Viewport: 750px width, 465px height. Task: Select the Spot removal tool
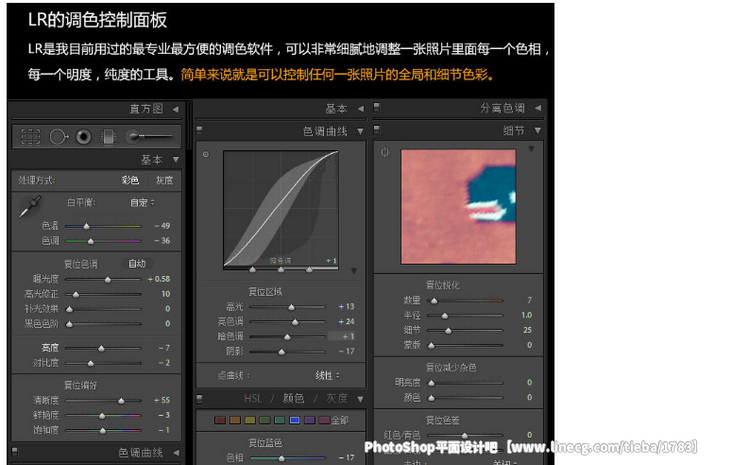[x=59, y=137]
